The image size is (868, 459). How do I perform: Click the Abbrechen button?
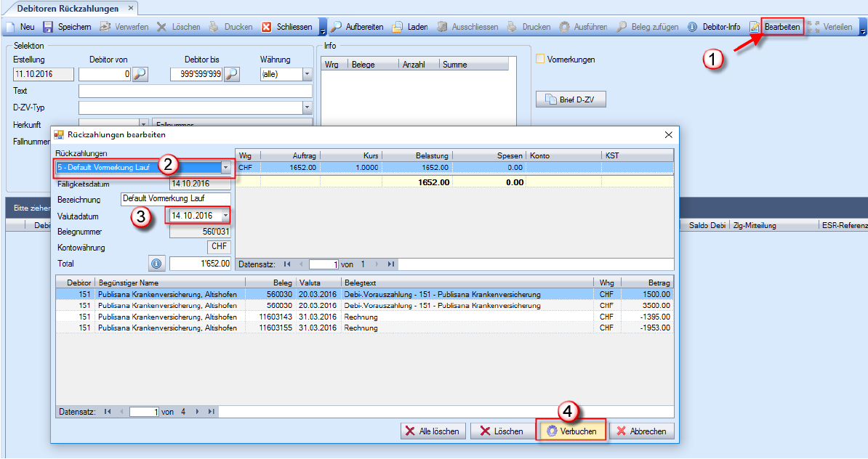[x=642, y=431]
